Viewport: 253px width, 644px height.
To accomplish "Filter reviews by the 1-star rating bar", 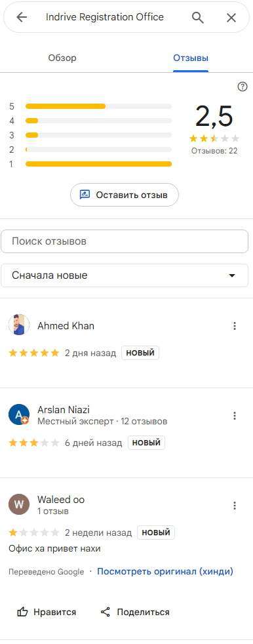I will (x=90, y=164).
